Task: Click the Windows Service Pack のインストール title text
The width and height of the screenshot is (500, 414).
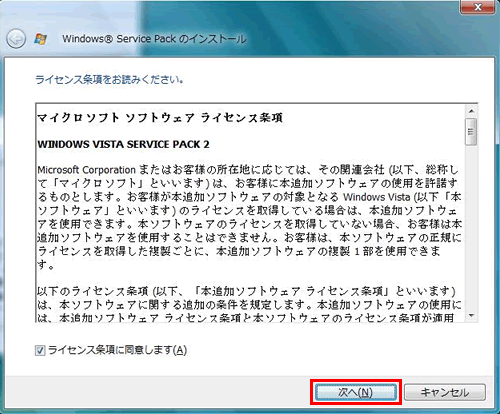Action: [x=154, y=39]
